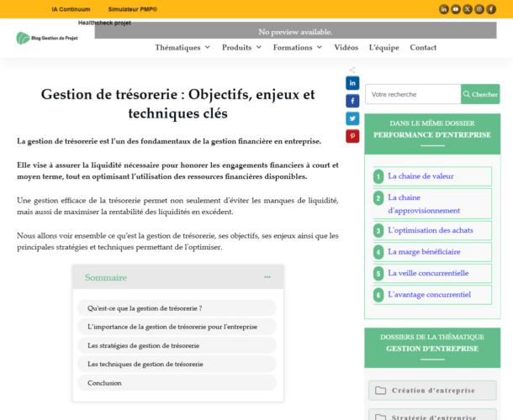Jump to L'importance de la gestion de trésorerie
513x420 pixels.
(177, 327)
